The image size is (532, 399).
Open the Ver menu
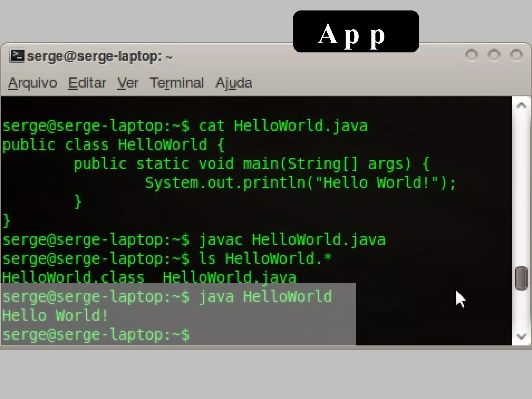tap(128, 83)
